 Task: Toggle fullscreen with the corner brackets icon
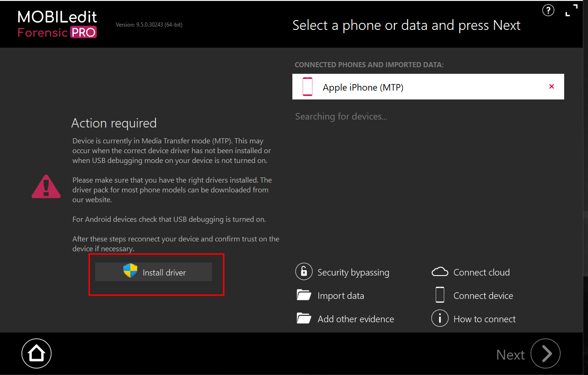(571, 10)
